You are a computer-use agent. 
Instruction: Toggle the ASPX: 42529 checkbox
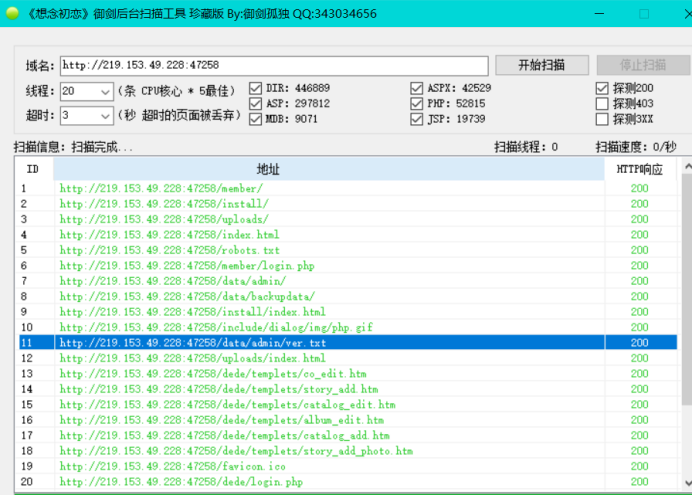416,88
